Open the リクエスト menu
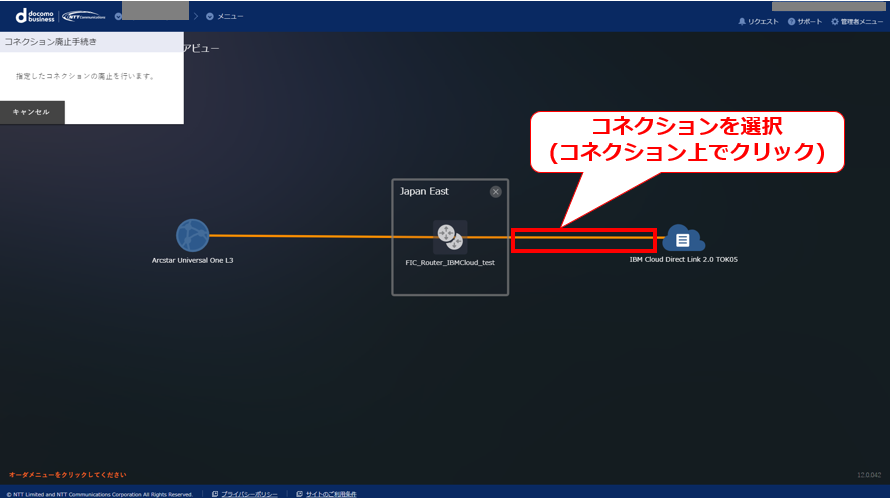 pos(758,22)
